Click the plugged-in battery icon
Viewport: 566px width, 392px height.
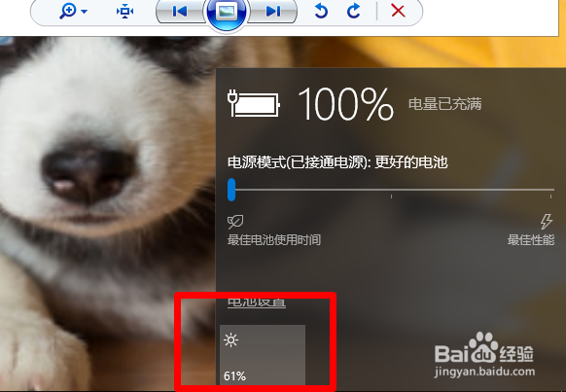254,104
